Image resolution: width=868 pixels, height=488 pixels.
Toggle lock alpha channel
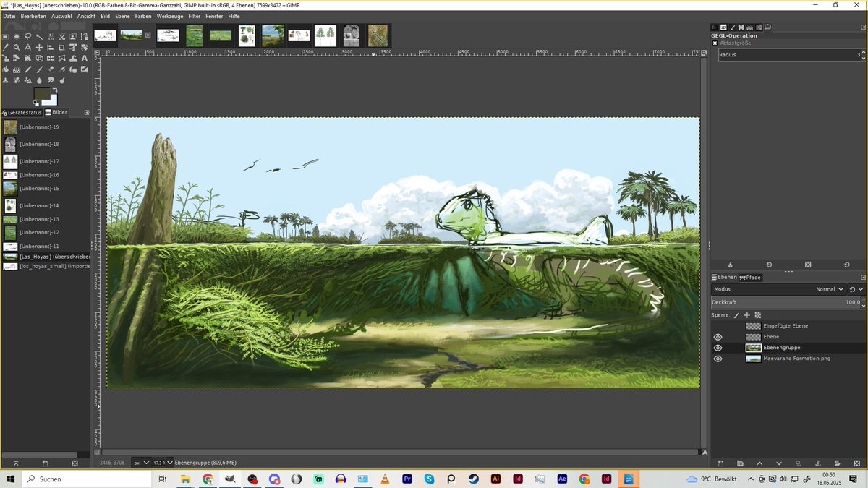tap(758, 315)
